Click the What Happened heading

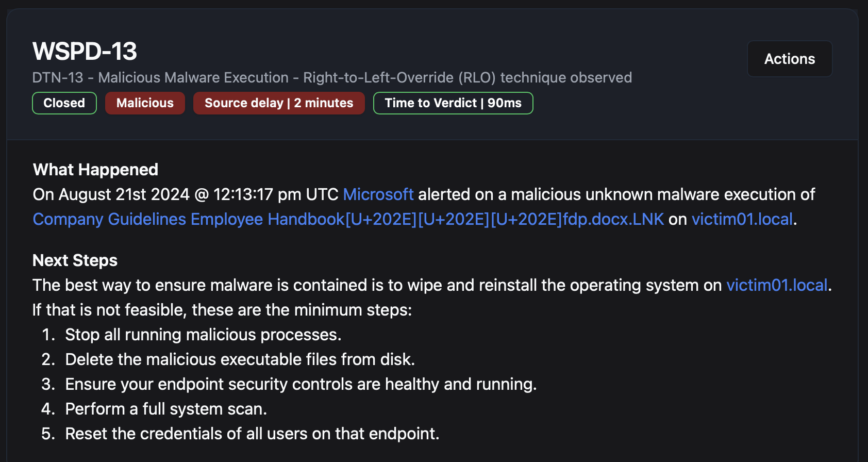click(x=95, y=169)
